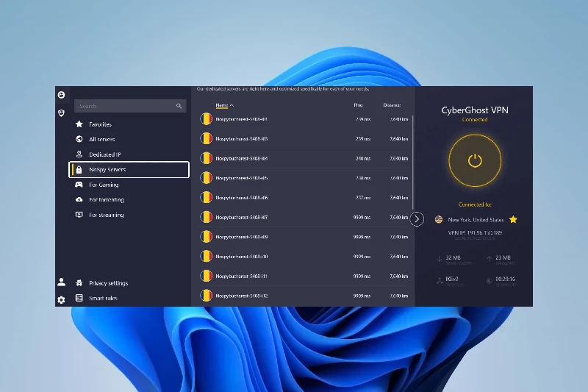Screen dimensions: 588x392
Task: Select the NoSpy Servers category
Action: click(129, 170)
